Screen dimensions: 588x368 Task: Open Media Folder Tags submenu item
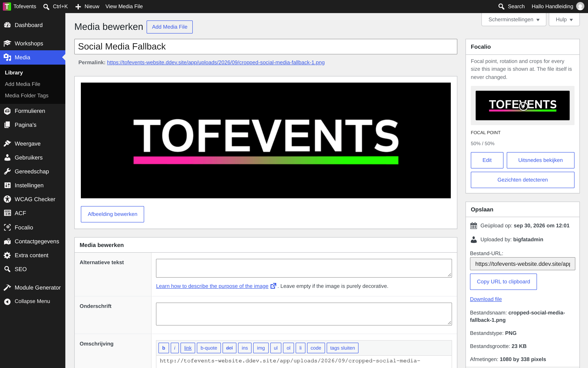tap(27, 95)
